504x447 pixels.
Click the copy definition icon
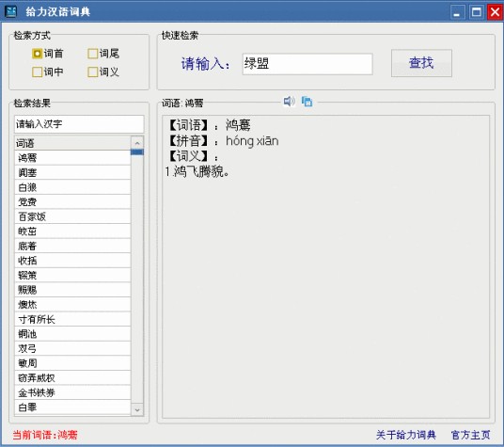pos(307,102)
